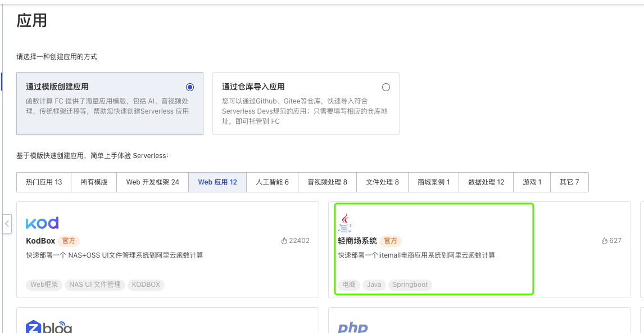Switch to the 数据处理 12 tab

[486, 182]
